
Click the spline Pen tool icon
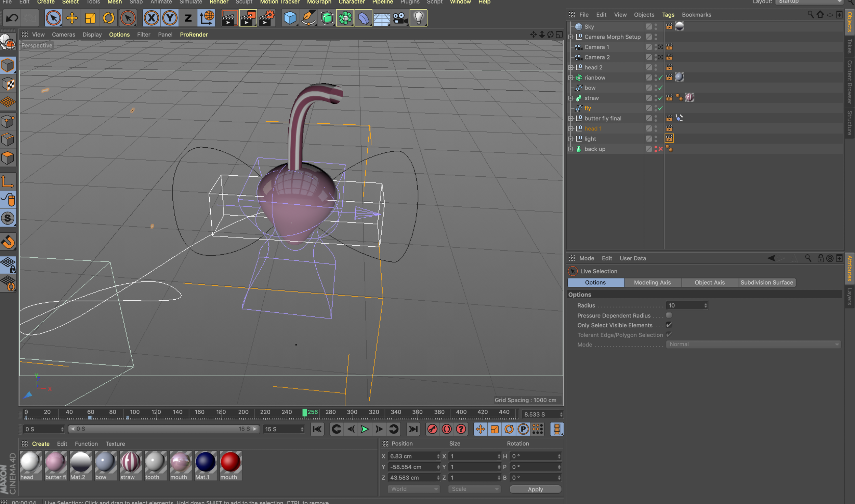tap(308, 18)
